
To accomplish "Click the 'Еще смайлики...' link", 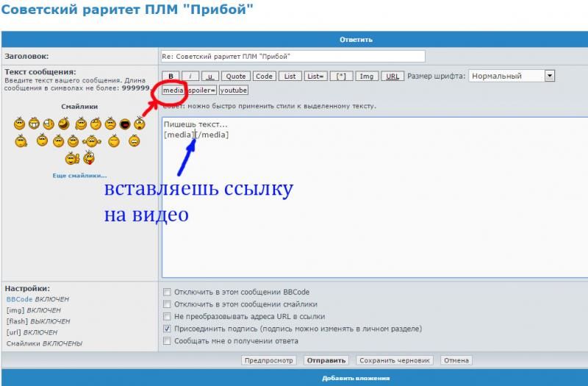I will click(x=79, y=176).
